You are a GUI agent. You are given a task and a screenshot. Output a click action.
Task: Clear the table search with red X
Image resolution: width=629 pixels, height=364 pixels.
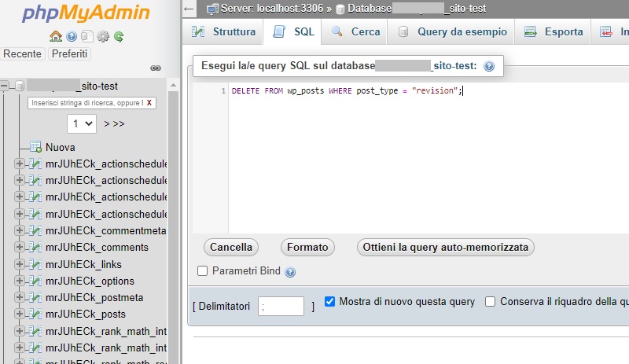pos(149,103)
